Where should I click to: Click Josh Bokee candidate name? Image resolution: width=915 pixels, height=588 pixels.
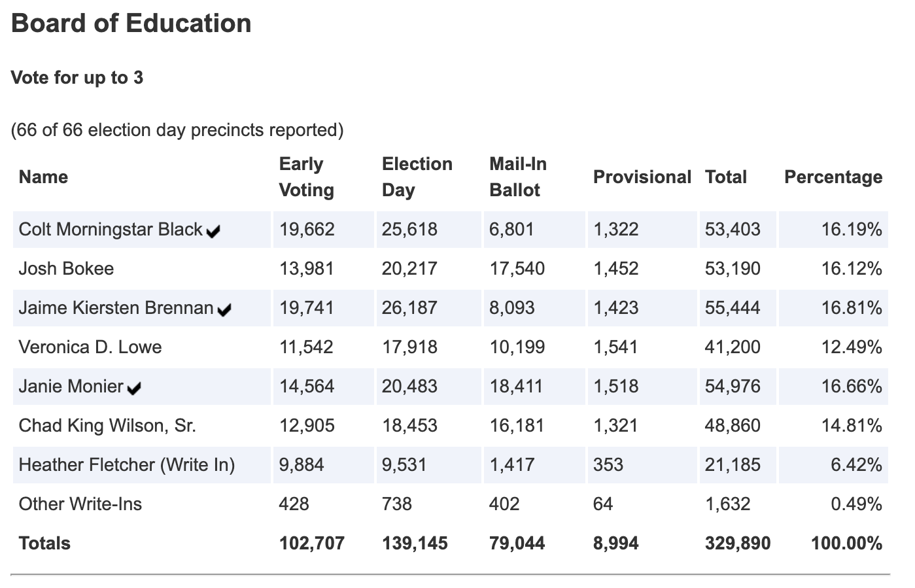(66, 269)
